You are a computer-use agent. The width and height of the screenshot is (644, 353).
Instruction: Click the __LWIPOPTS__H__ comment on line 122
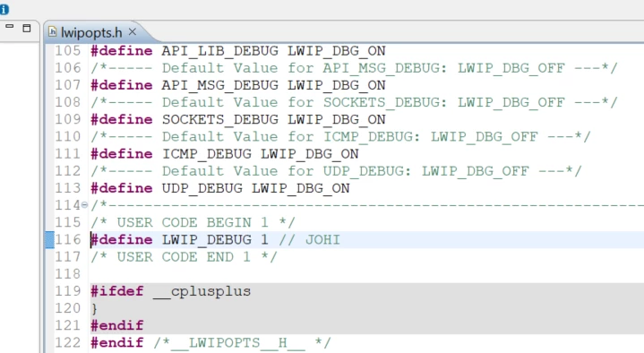242,343
